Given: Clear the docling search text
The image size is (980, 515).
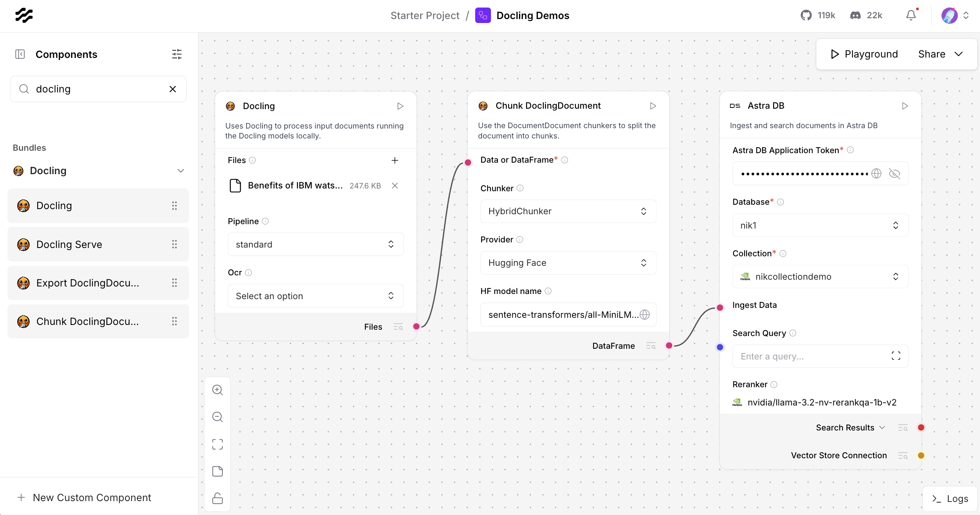Looking at the screenshot, I should point(173,89).
